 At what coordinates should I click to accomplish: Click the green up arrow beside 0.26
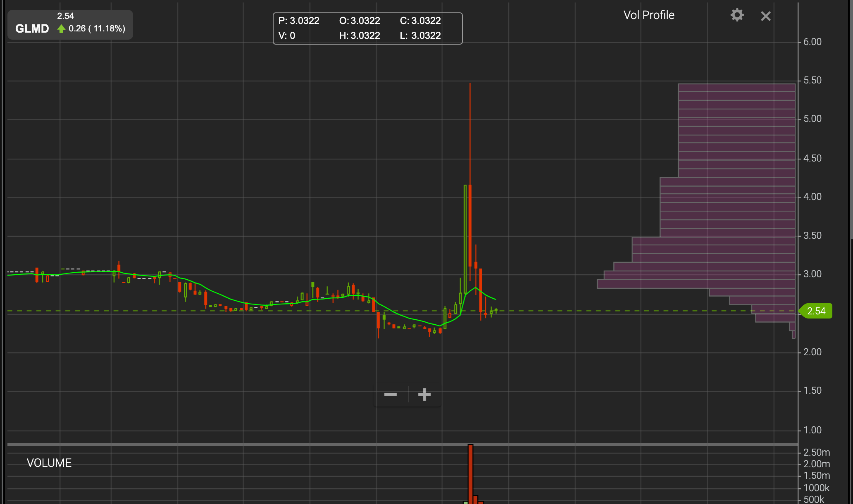pos(62,29)
